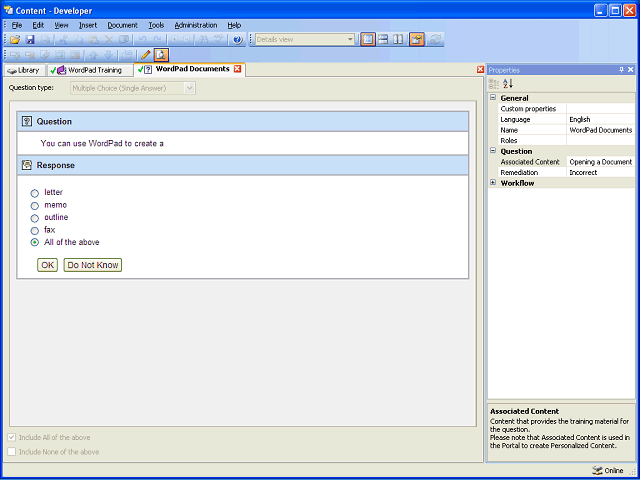Close the Properties panel

click(x=631, y=70)
